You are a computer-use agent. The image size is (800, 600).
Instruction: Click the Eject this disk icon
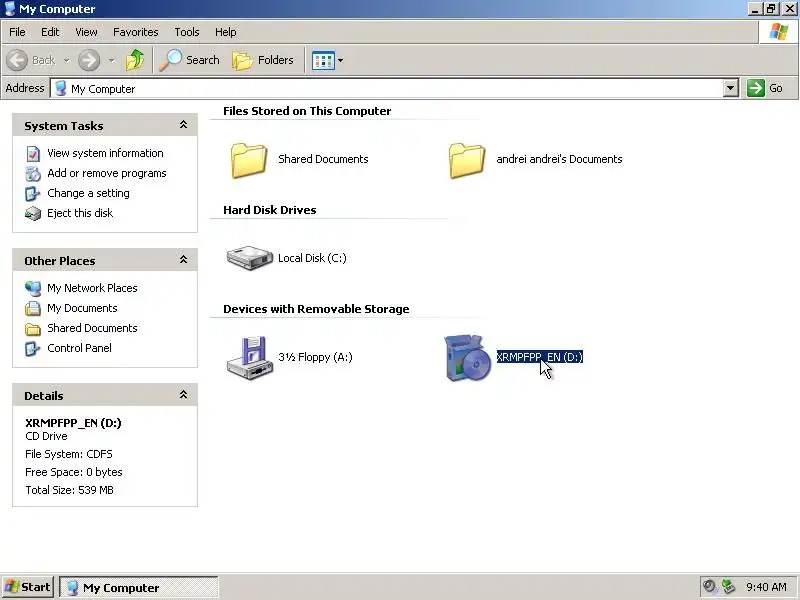33,213
